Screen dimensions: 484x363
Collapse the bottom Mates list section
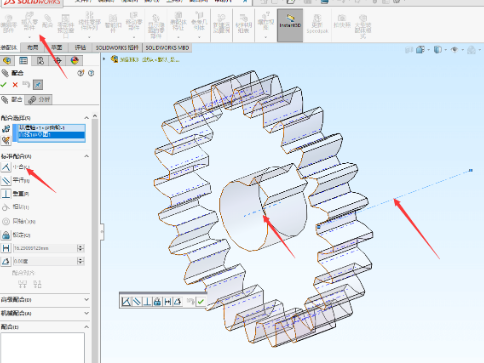(86, 327)
